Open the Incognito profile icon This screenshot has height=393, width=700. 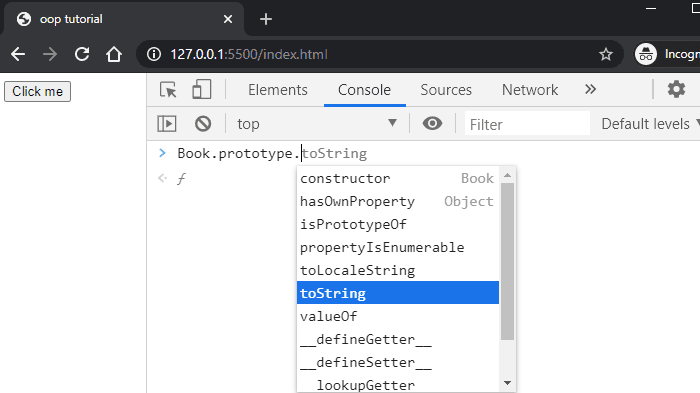click(646, 54)
